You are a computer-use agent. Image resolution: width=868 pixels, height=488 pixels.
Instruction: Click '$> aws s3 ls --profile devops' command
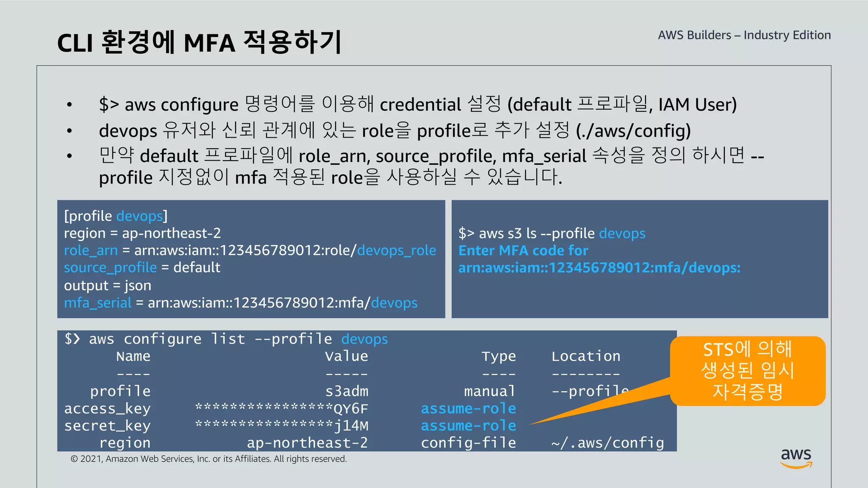[552, 233]
